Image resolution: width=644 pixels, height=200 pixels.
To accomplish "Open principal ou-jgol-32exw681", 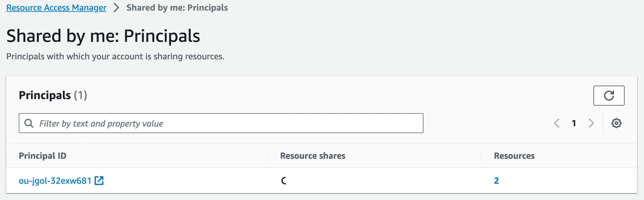I will point(55,181).
